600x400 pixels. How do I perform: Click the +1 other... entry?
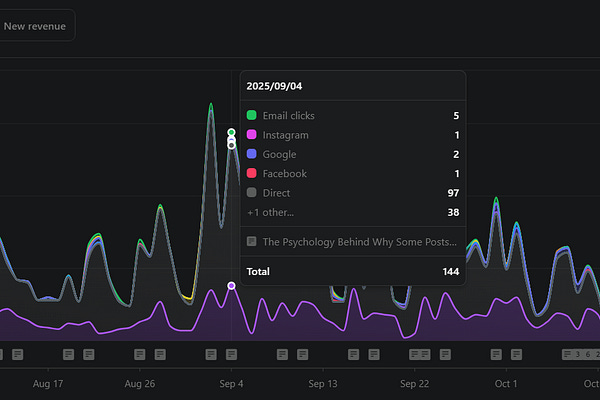271,212
